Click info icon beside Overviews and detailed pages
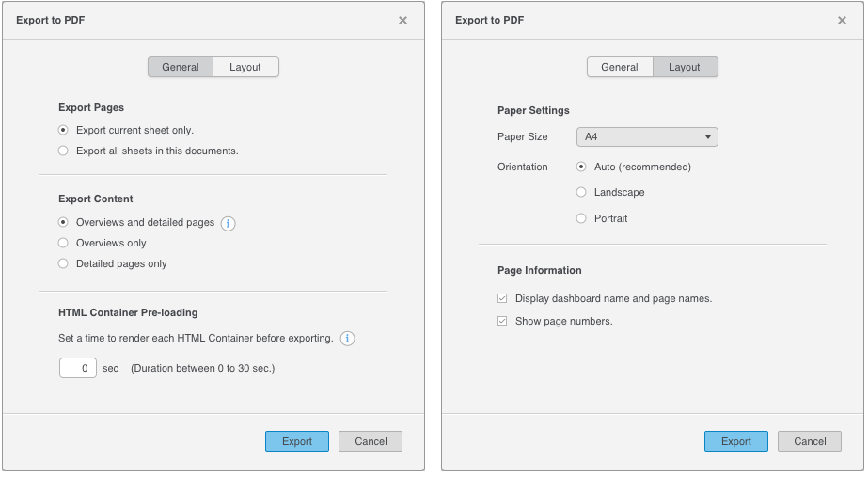 click(x=228, y=224)
